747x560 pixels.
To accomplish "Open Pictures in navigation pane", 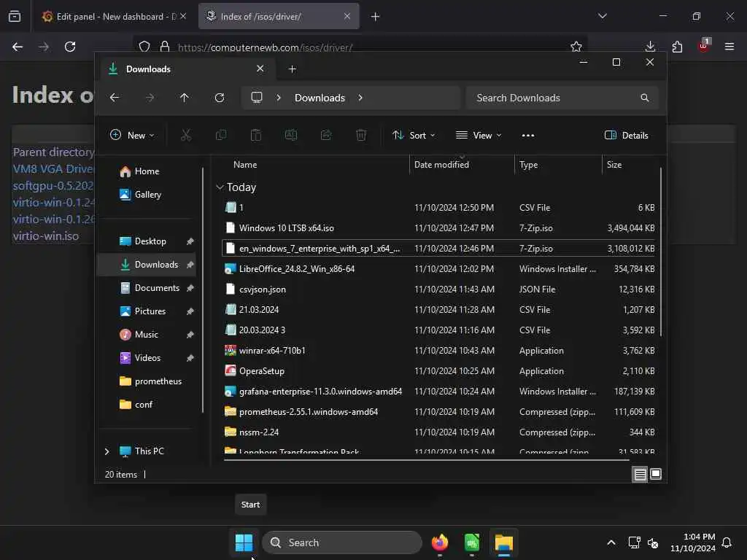I will [x=150, y=311].
